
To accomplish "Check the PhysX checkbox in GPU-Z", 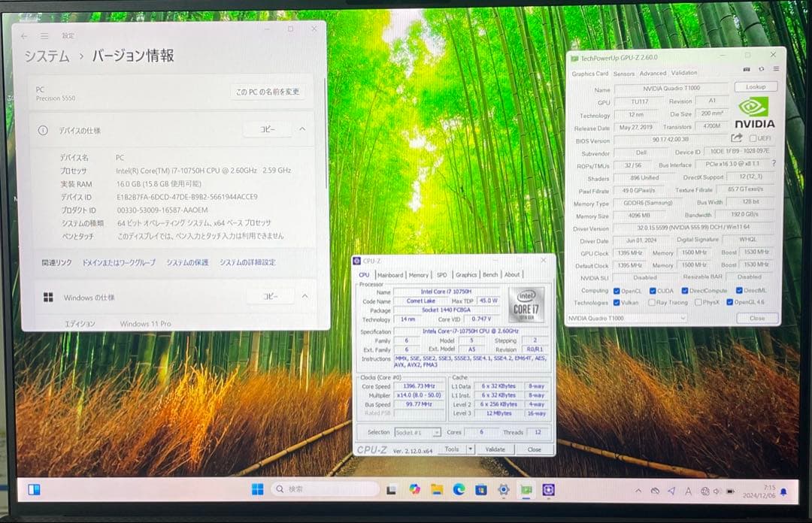I will point(698,302).
